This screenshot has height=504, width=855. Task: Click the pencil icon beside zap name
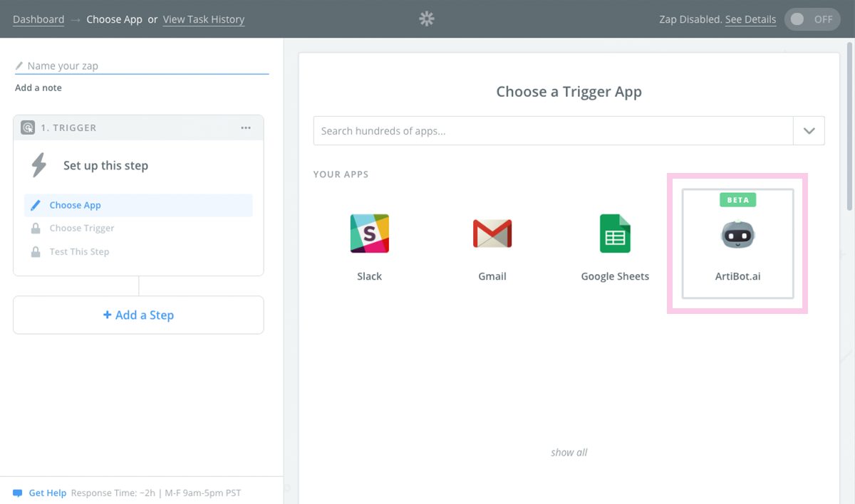[19, 65]
